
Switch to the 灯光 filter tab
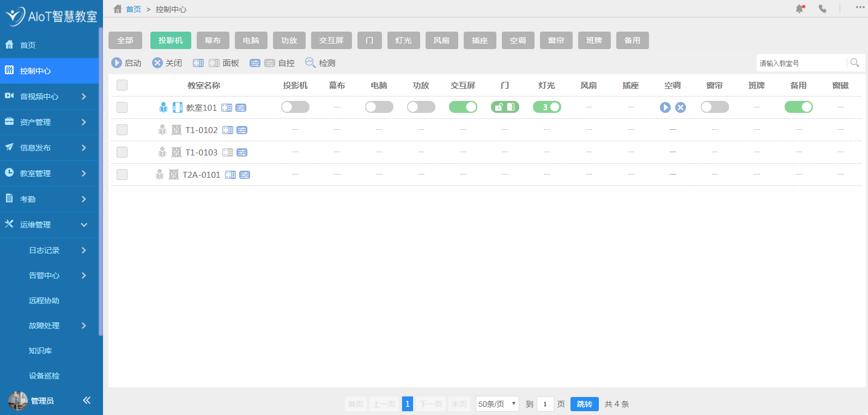coord(403,40)
